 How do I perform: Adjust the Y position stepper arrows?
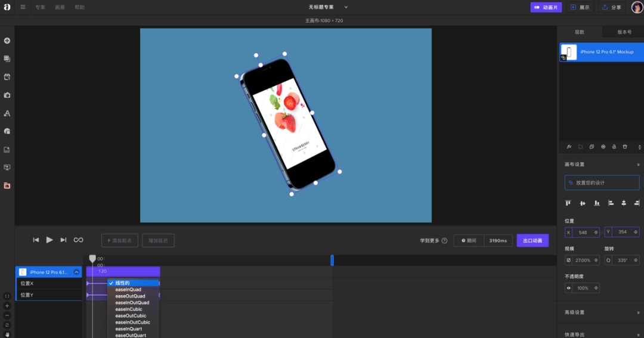coord(636,232)
